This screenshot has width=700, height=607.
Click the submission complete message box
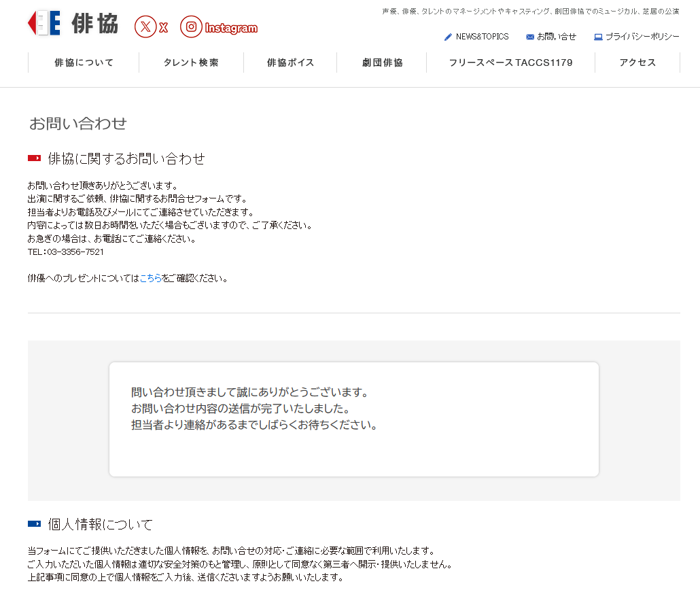[353, 419]
